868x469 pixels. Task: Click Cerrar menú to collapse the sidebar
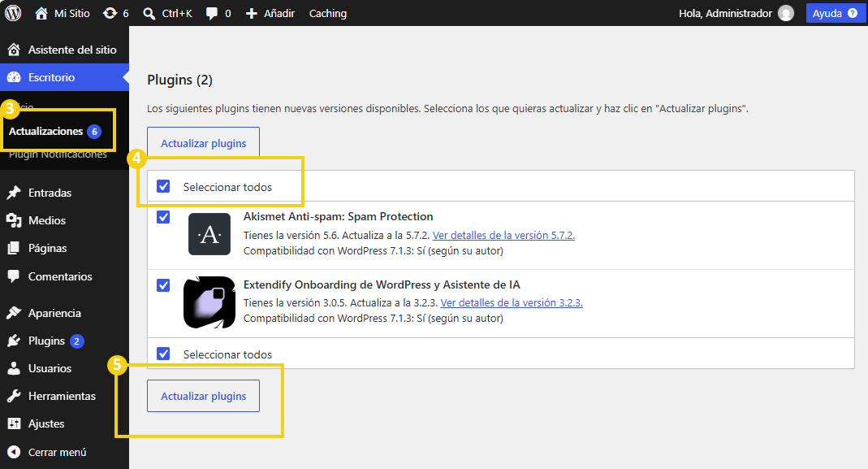(57, 453)
